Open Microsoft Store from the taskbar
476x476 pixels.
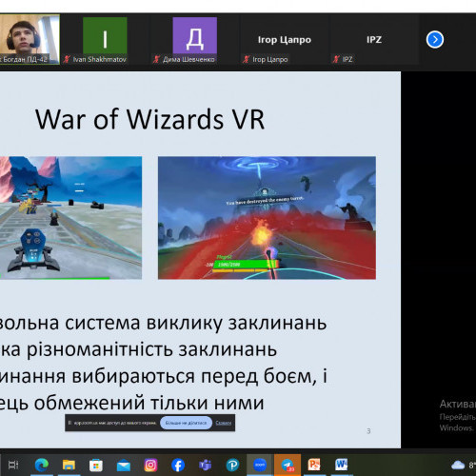[x=96, y=466]
